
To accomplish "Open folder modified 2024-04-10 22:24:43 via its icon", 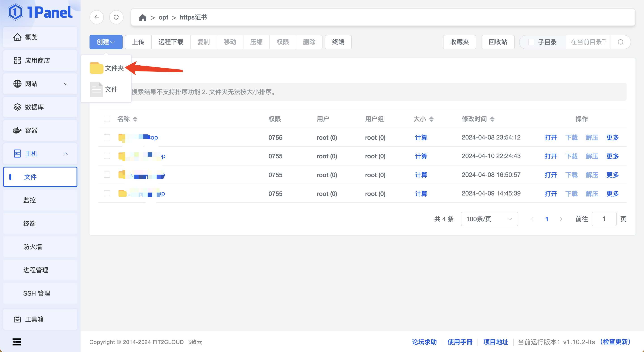I will (x=122, y=156).
